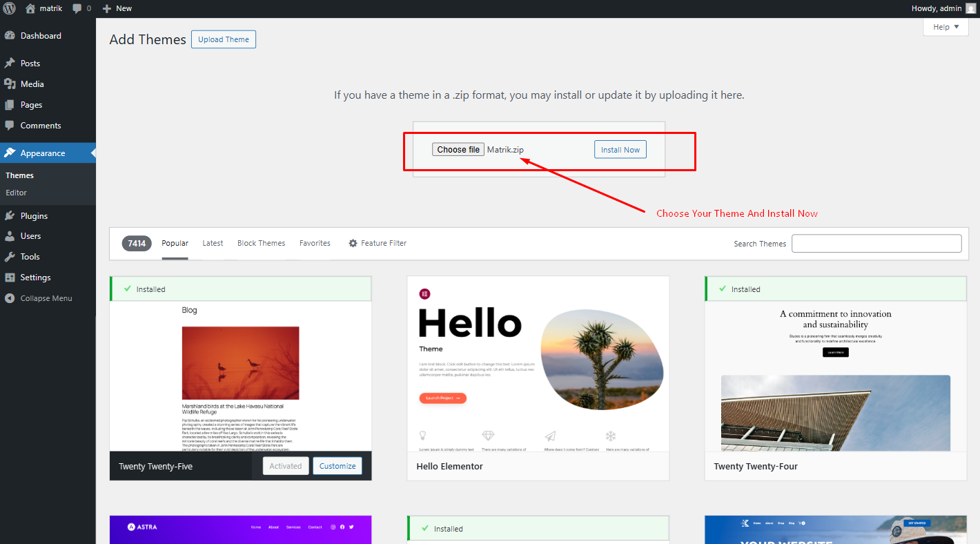Click the Settings sliders icon
980x544 pixels.
tap(10, 278)
